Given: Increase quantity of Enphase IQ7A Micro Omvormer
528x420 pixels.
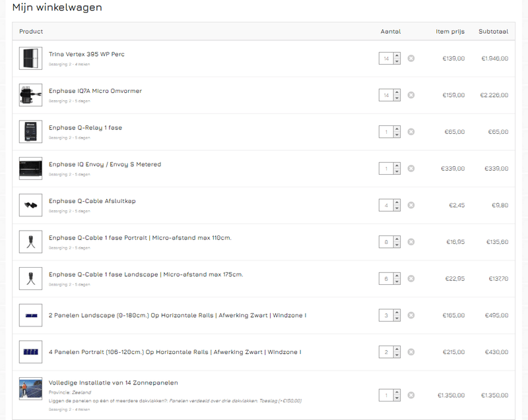Looking at the screenshot, I should 397,92.
